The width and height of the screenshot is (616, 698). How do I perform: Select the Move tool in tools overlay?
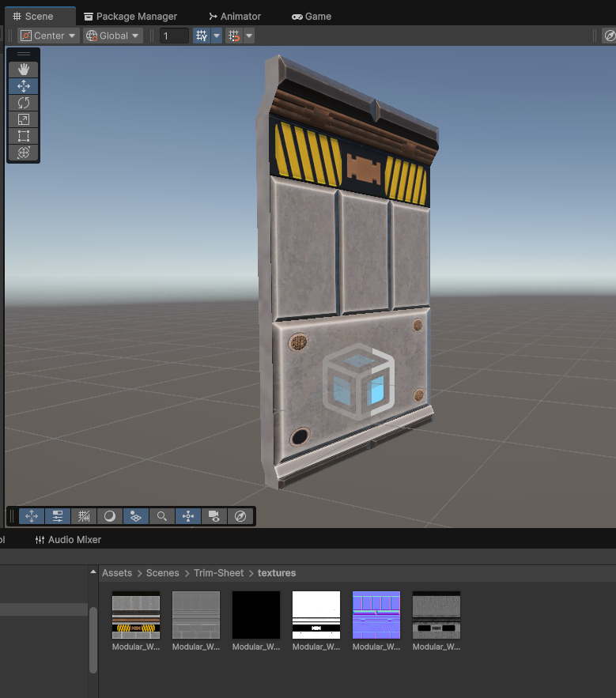pos(24,86)
